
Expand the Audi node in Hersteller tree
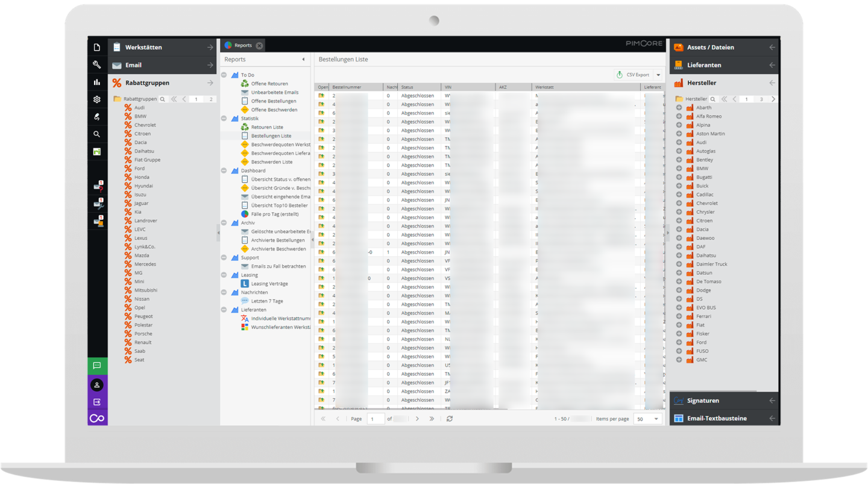coord(680,142)
